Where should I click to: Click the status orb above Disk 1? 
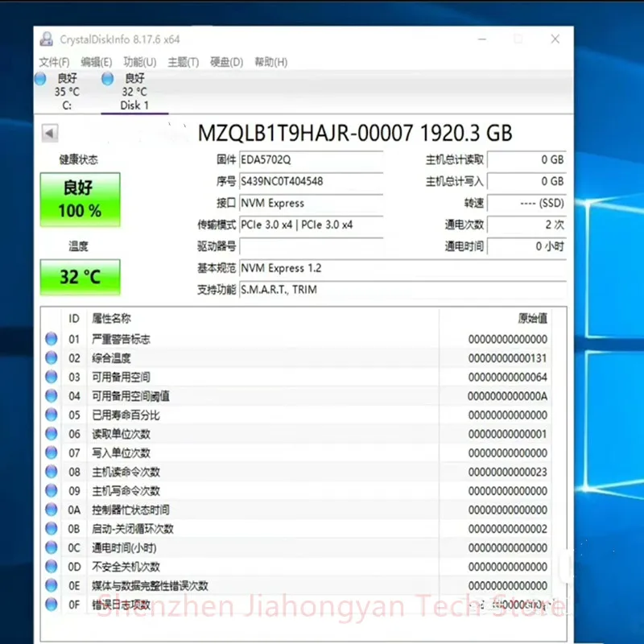click(108, 79)
